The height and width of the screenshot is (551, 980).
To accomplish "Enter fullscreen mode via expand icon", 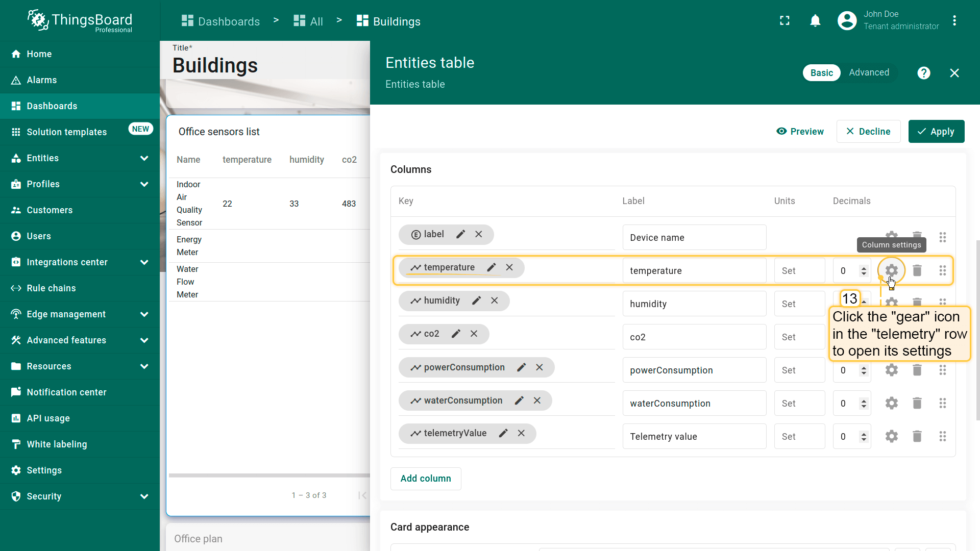I will 785,21.
